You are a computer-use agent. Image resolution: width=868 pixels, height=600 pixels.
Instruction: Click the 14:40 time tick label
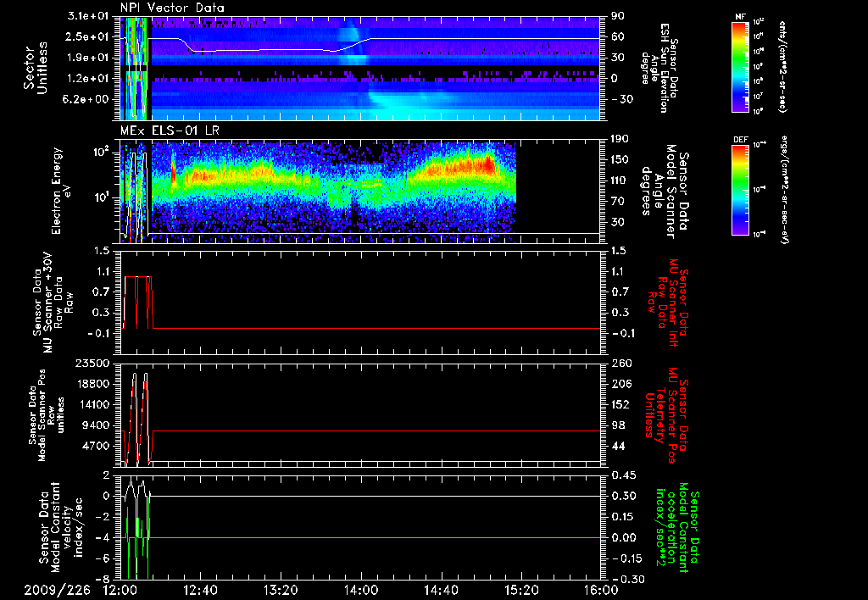pyautogui.click(x=441, y=590)
